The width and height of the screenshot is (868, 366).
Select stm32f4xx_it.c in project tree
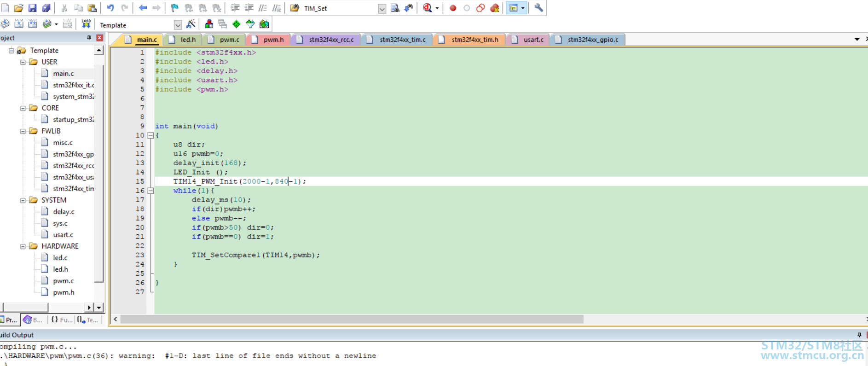(73, 85)
